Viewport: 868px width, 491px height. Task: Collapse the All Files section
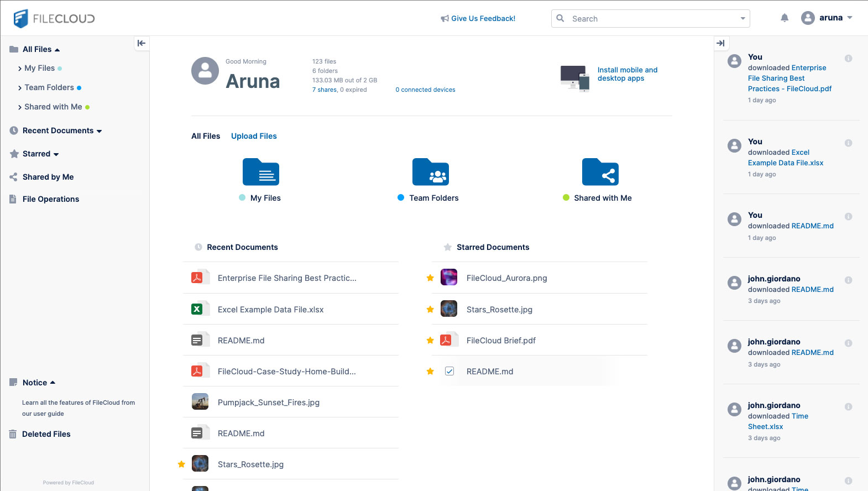[57, 50]
